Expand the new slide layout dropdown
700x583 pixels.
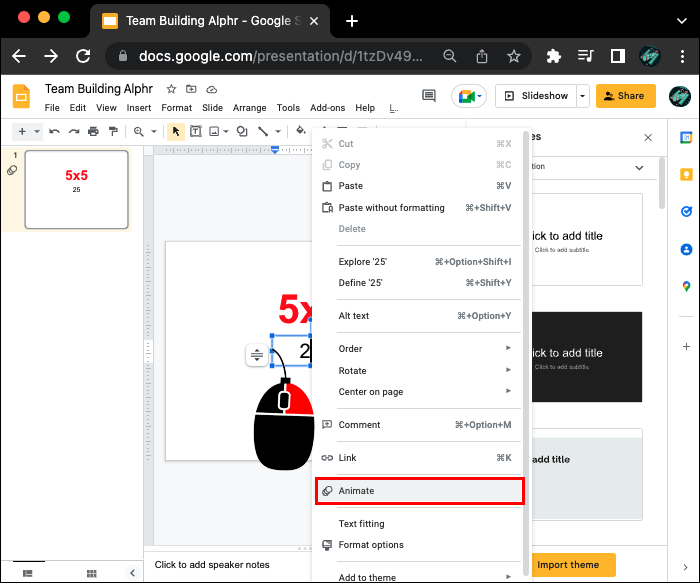tap(37, 131)
